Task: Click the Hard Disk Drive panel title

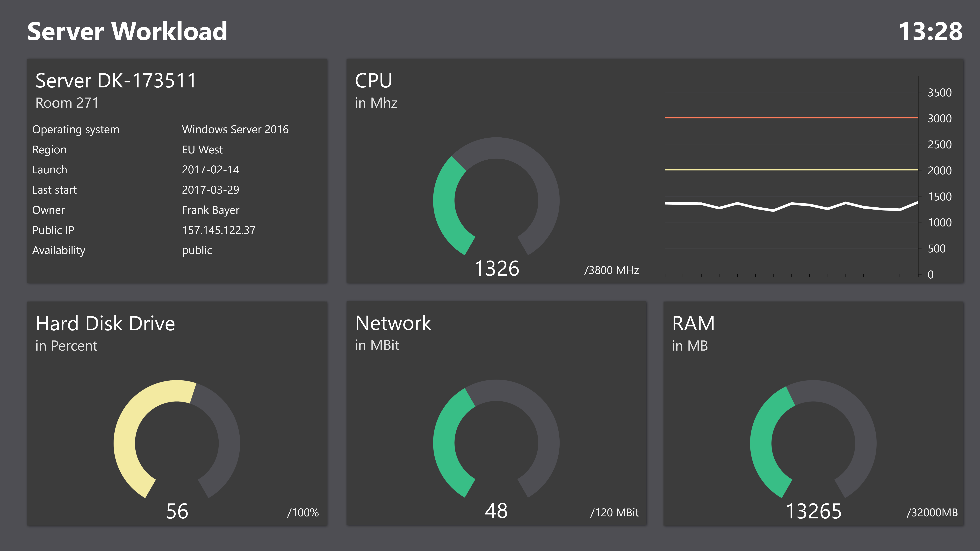Action: click(105, 324)
